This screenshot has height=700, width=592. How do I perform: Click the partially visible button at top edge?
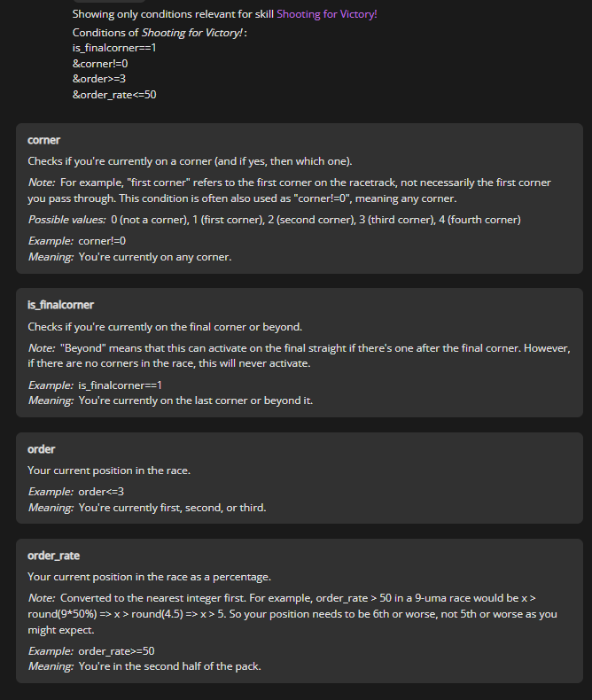109,2
